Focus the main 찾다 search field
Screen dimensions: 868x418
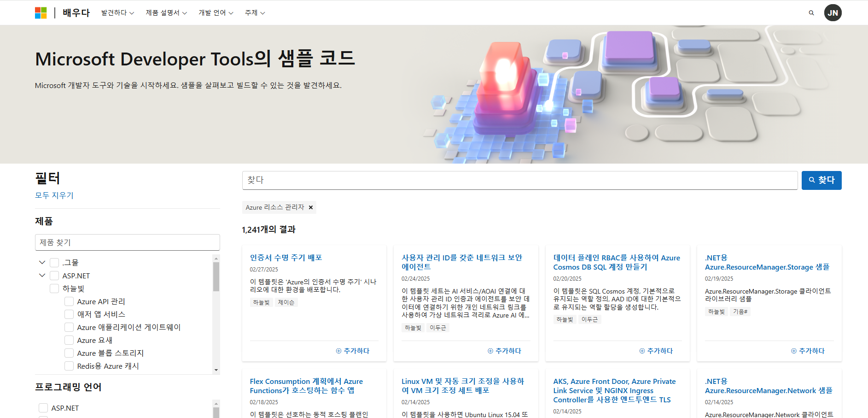(x=520, y=180)
